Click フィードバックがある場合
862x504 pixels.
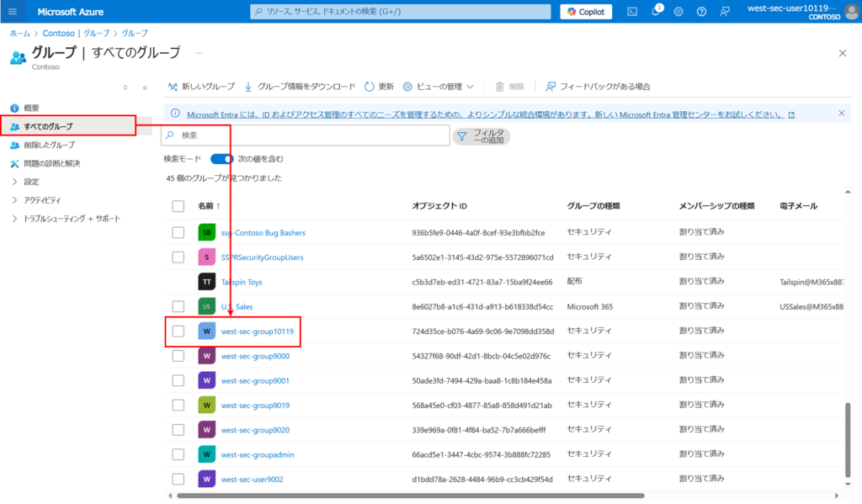pyautogui.click(x=598, y=87)
